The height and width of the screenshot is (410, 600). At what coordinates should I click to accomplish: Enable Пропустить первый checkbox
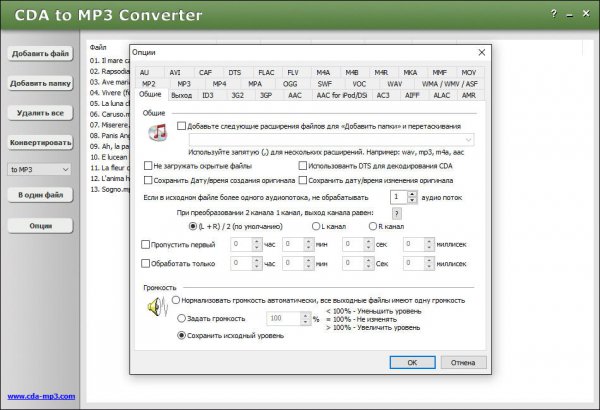(x=145, y=245)
